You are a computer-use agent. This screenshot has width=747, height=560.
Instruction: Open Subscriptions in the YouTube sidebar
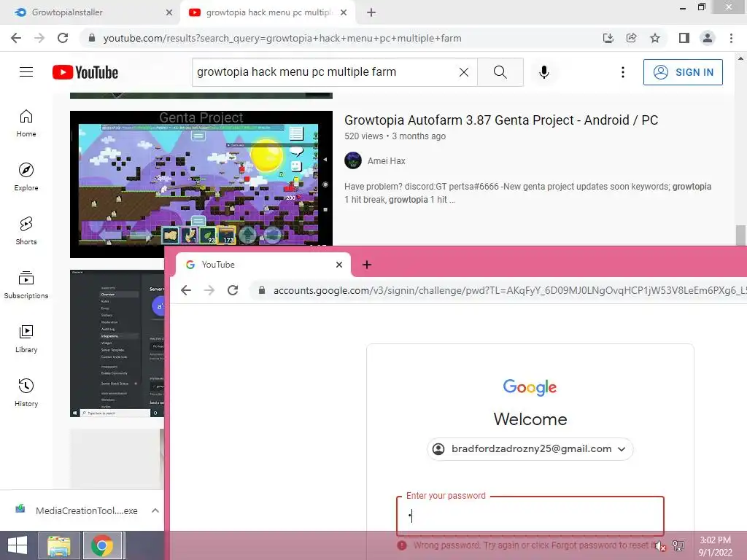[26, 285]
